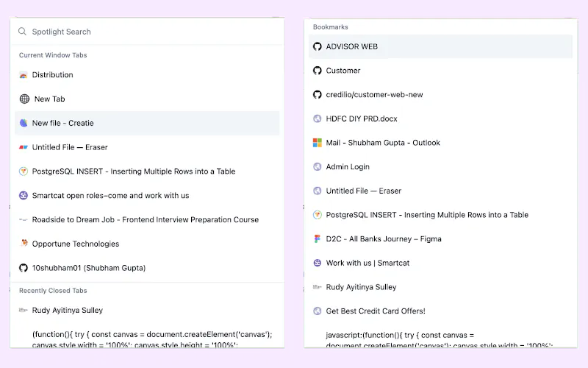Click Smartcat icon beside Work with us bookmark
Viewport: 588px width, 368px height.
[x=318, y=263]
